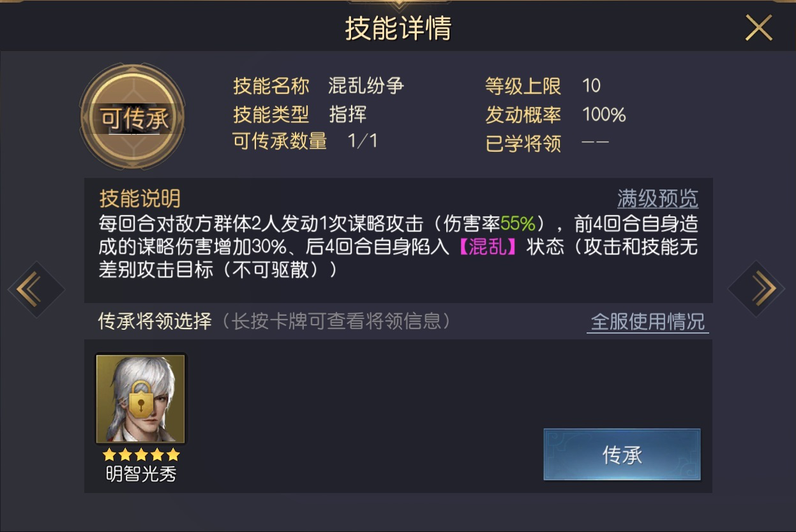
Task: Click the 等级上限 10 value
Action: 591,85
